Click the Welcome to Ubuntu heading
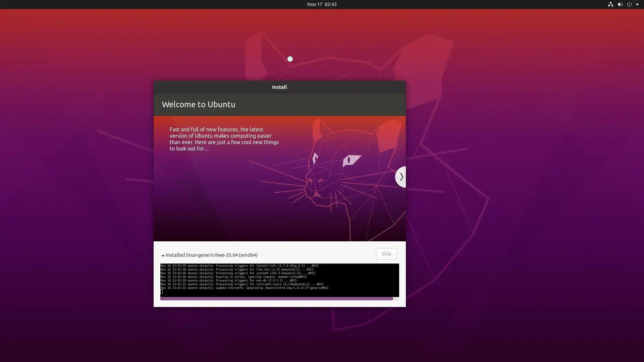 coord(199,105)
